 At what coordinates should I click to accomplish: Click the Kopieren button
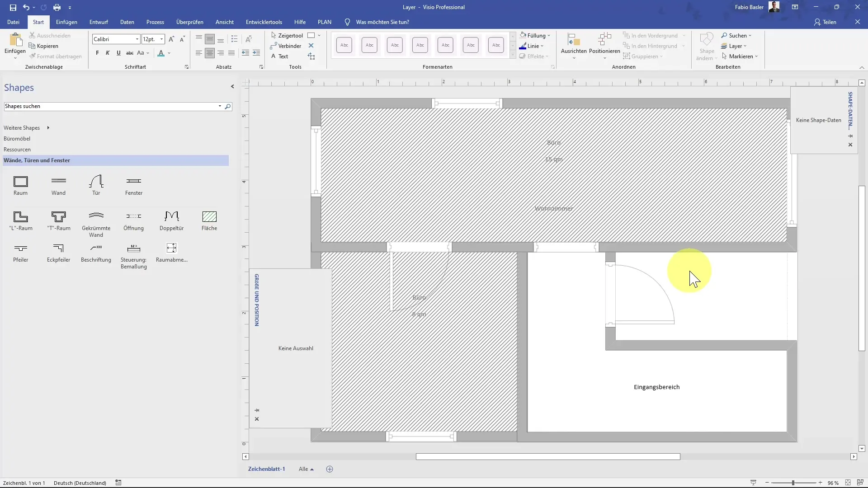pos(43,46)
